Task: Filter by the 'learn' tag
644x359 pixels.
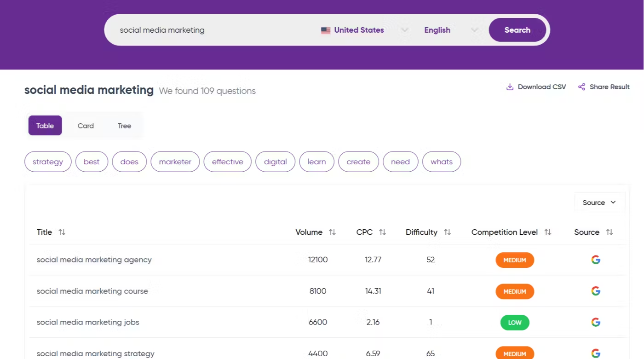Action: click(x=317, y=162)
